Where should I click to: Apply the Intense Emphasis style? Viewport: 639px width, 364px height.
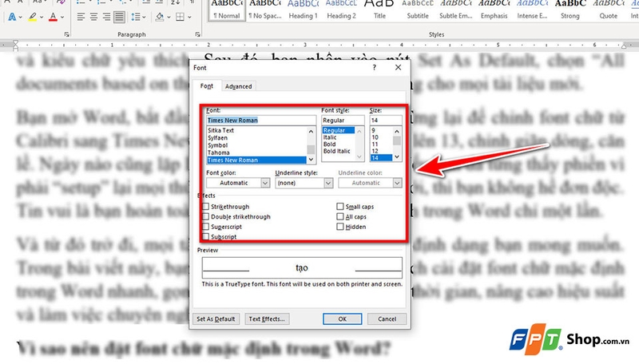[532, 10]
